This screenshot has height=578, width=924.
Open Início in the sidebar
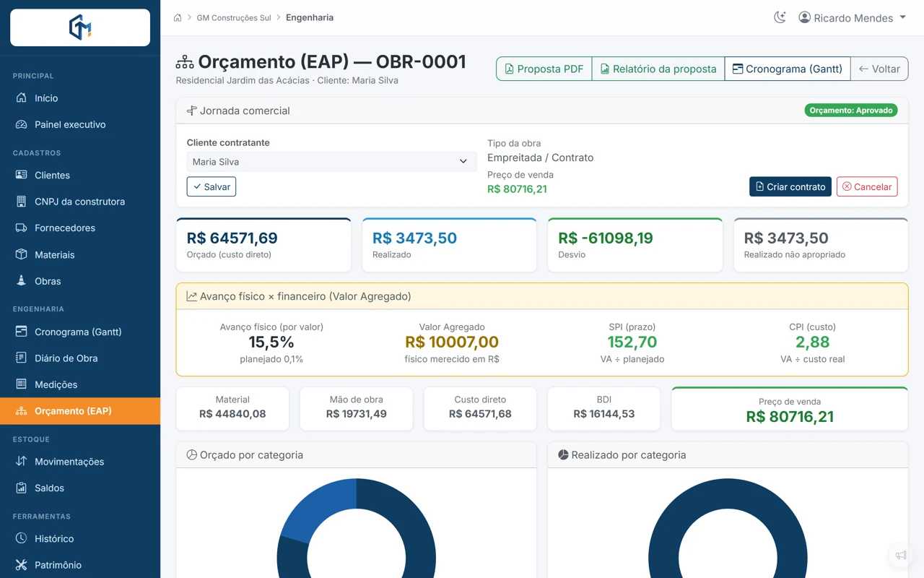click(80, 98)
